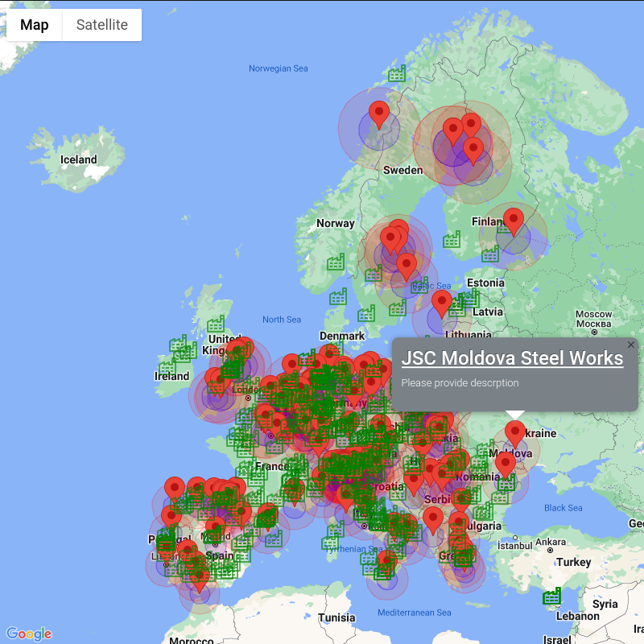Viewport: 644px width, 644px height.
Task: Click the 'Please provide descrption' text
Action: [460, 383]
